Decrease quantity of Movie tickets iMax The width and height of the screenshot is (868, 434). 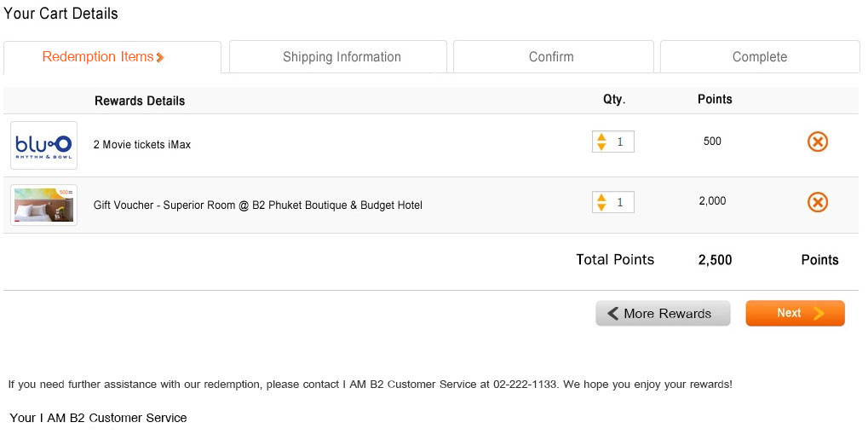(x=601, y=147)
